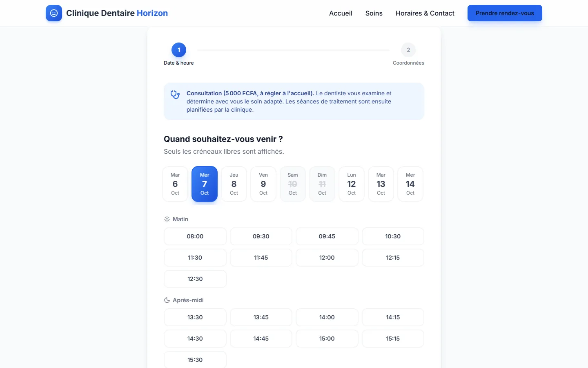Image resolution: width=588 pixels, height=368 pixels.
Task: Select the 11:45 time slot
Action: click(x=261, y=258)
